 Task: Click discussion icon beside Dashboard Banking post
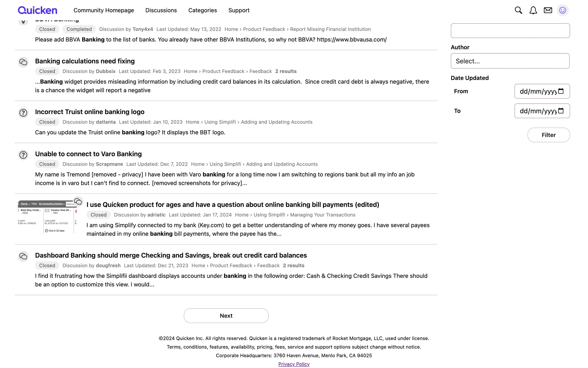point(23,256)
